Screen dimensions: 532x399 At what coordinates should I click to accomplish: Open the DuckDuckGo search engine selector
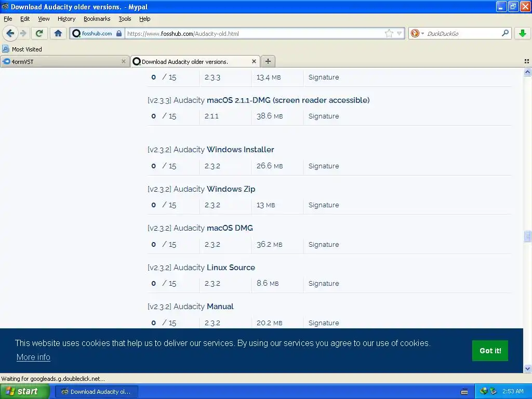tap(417, 33)
